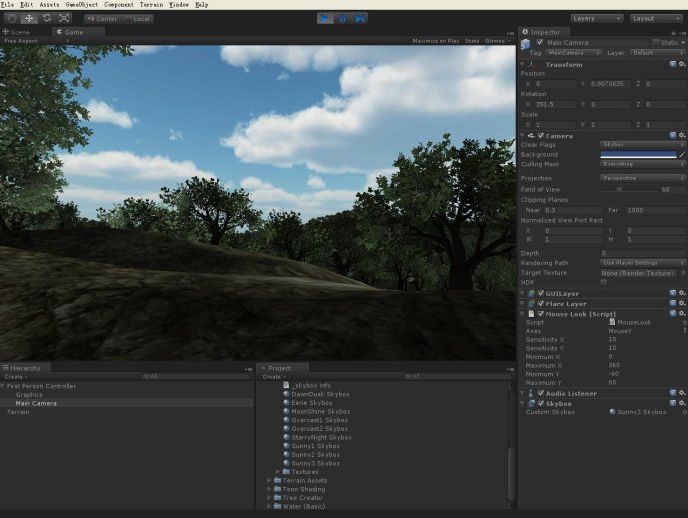The height and width of the screenshot is (518, 688).
Task: Pick the Scale tool in the toolbar
Action: coord(64,18)
